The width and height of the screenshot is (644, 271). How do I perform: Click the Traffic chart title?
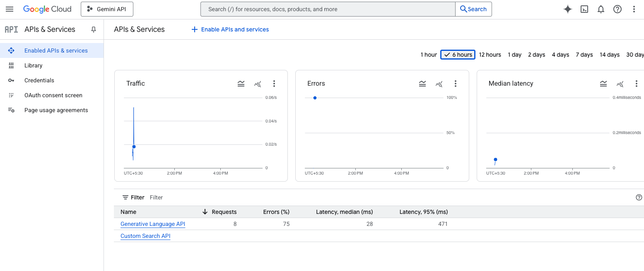click(135, 84)
